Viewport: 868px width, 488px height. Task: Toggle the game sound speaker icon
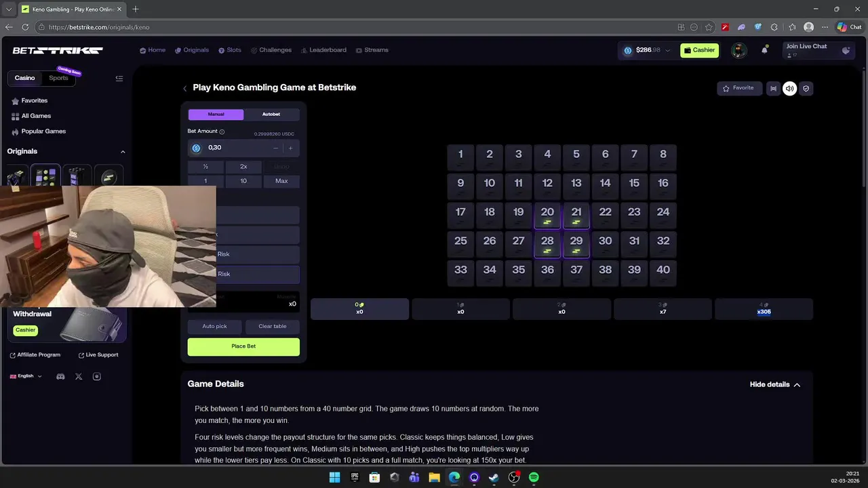789,88
